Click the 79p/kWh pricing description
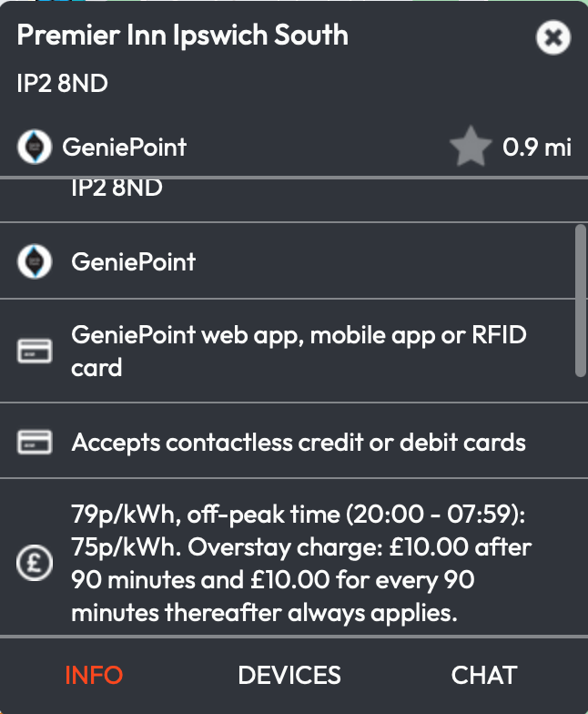Screen dimensions: 588x714 pos(301,563)
